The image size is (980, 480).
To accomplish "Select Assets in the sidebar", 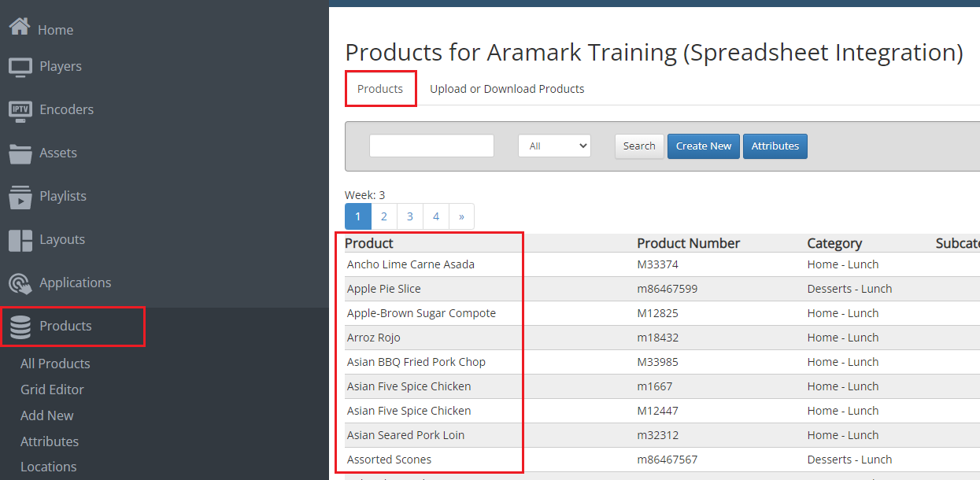I will pos(58,153).
